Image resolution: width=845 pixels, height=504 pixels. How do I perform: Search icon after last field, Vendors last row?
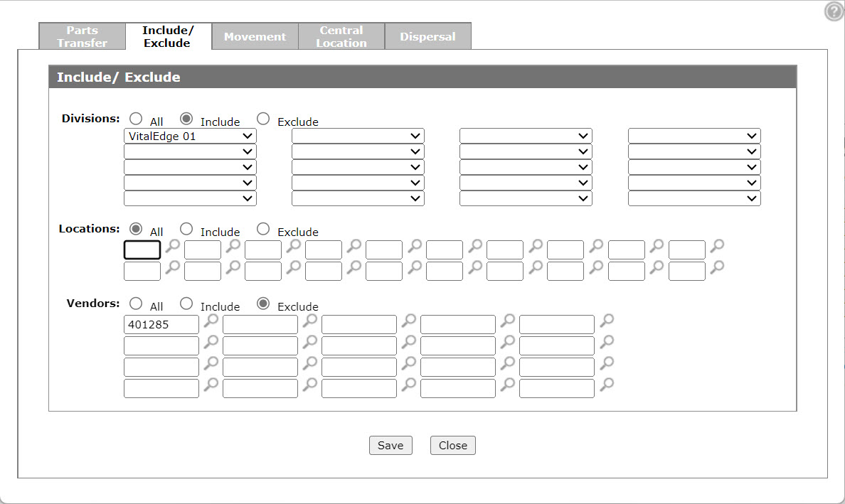[x=607, y=384]
